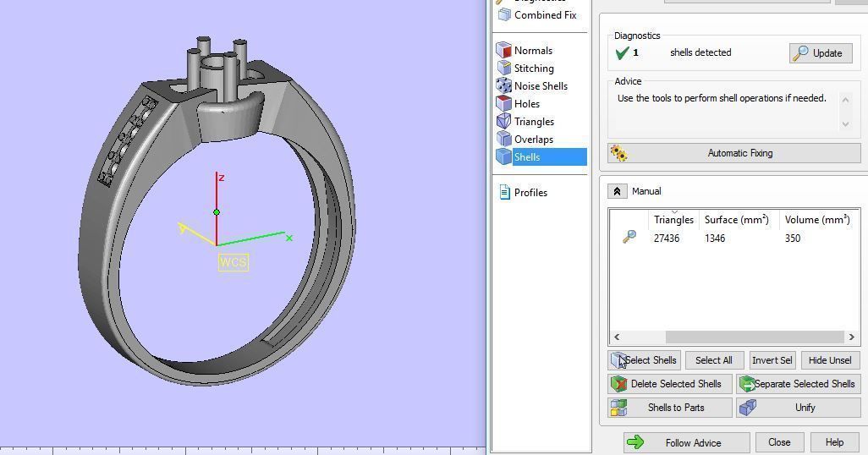Close the fix wizard dialog
This screenshot has height=455, width=868.
(779, 442)
